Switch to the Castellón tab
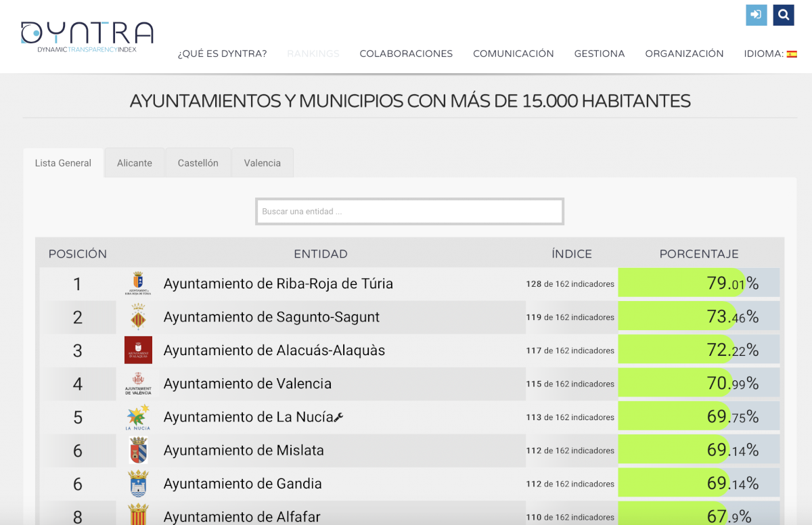 click(198, 163)
